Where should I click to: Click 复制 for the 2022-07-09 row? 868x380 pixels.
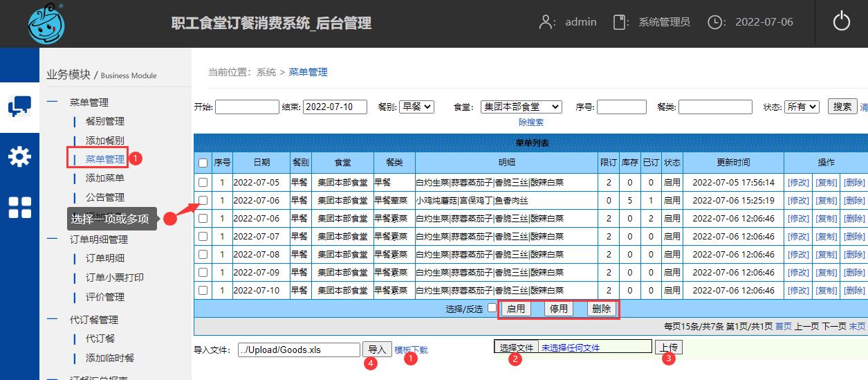tap(827, 273)
